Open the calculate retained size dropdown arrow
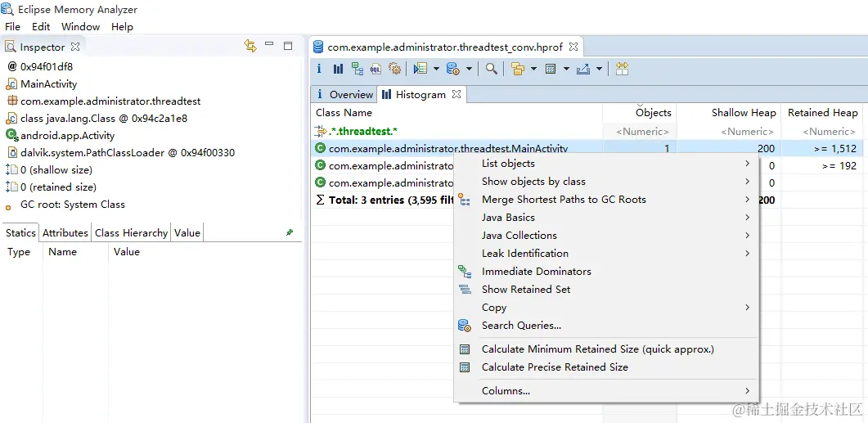 click(x=566, y=69)
